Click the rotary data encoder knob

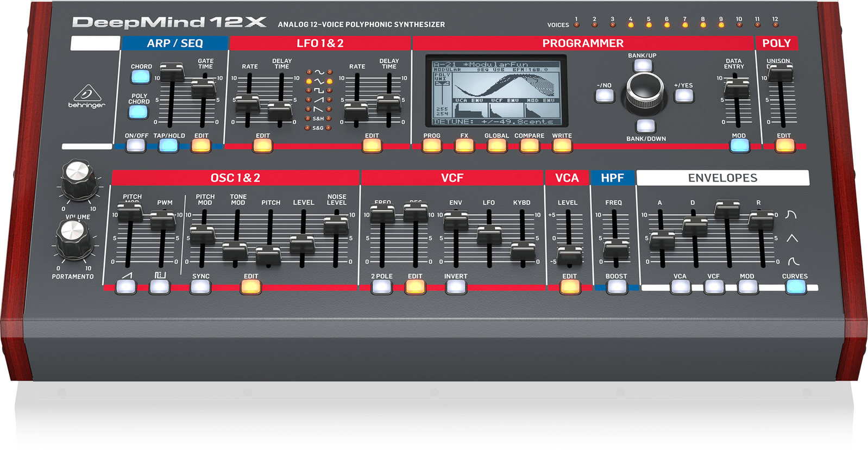(645, 89)
